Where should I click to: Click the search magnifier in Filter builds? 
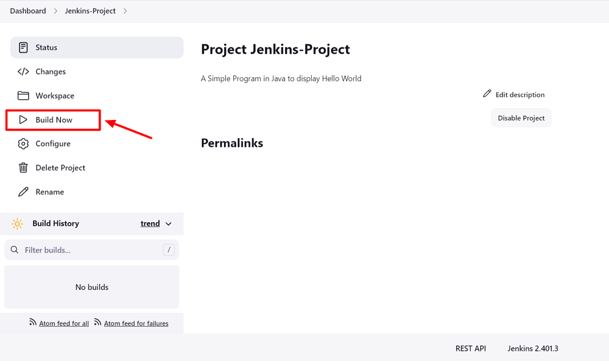[x=15, y=250]
